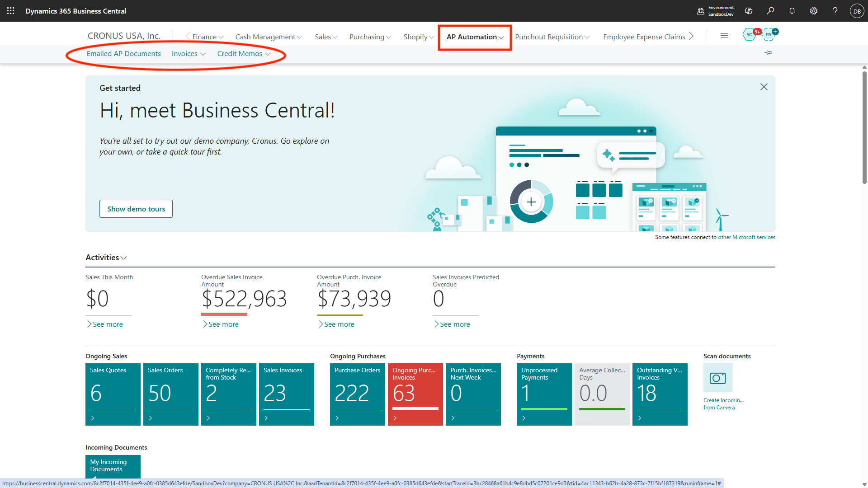This screenshot has height=488, width=868.
Task: Open the DB user account avatar
Action: 857,11
